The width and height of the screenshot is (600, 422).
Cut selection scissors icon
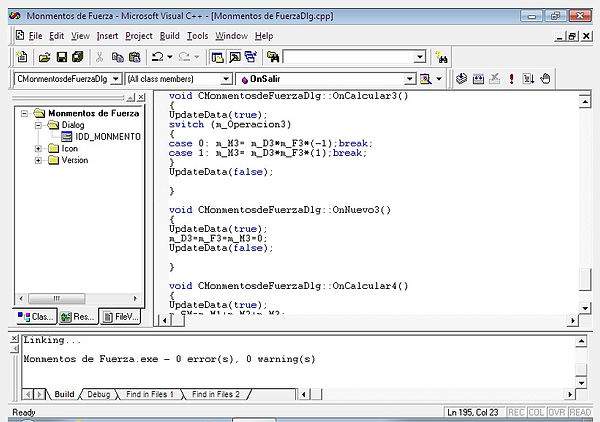[99, 57]
